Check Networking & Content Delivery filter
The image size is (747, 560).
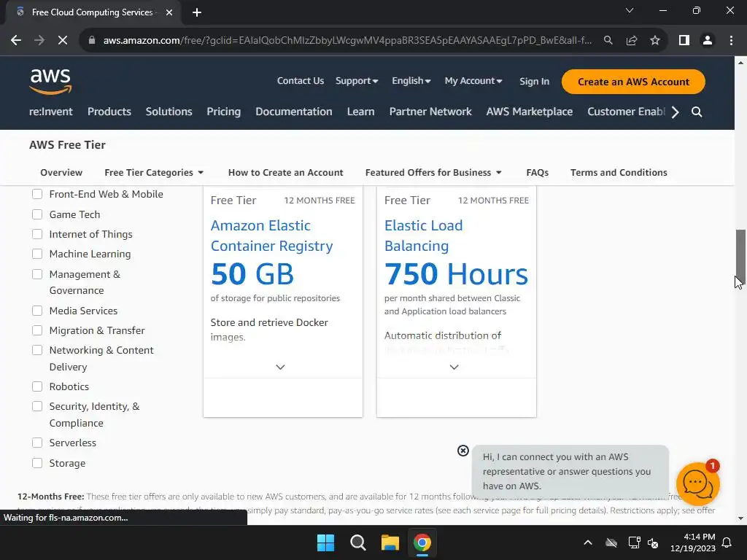(37, 351)
